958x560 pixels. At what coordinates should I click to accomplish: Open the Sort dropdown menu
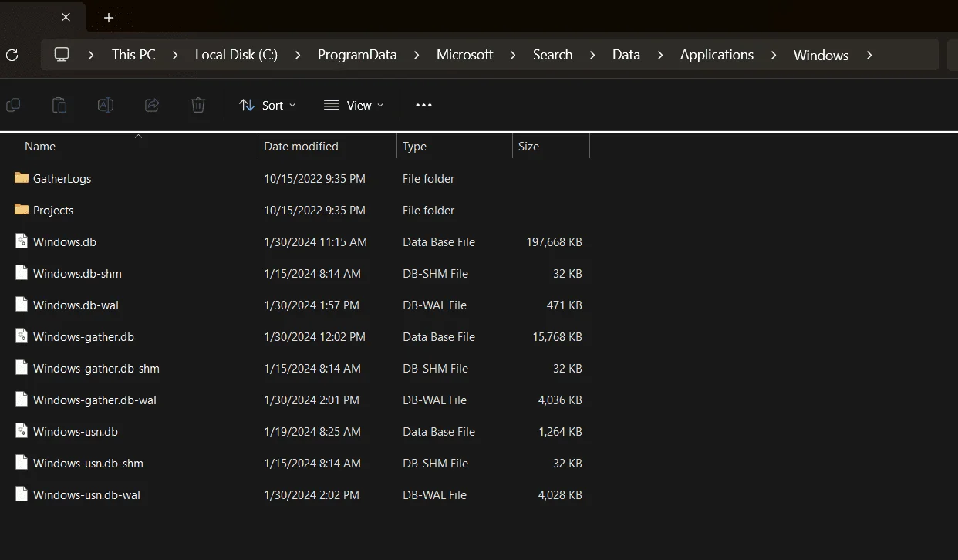pyautogui.click(x=267, y=105)
